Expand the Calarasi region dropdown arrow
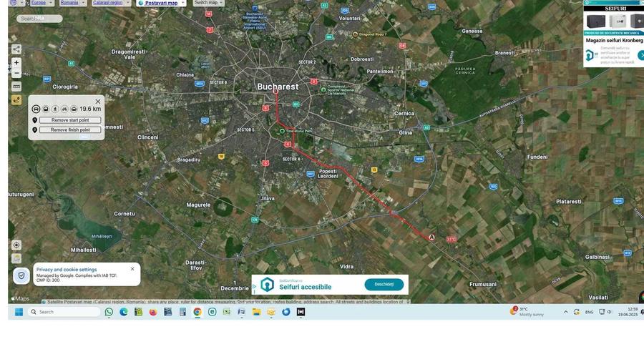Viewport: 644px width, 362px height. [128, 2]
